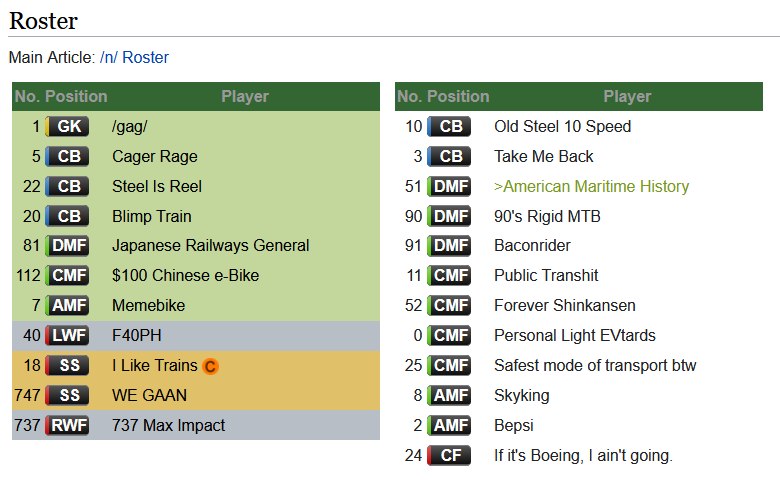Image resolution: width=780 pixels, height=482 pixels.
Task: Select the Forever Shinkansen player row
Action: tap(579, 305)
